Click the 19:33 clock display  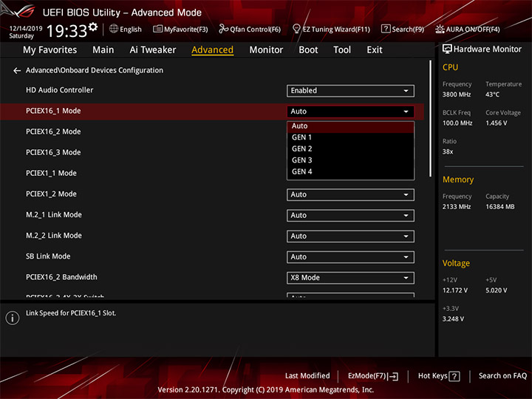click(66, 31)
